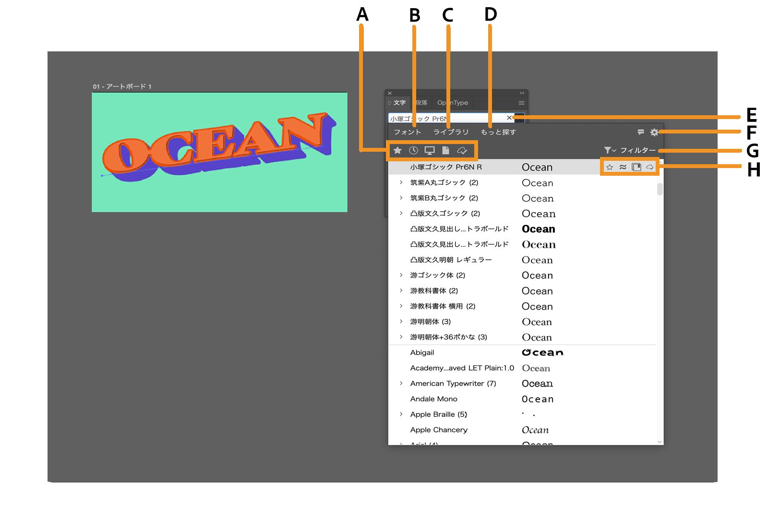Open the フィルター filter dropdown

point(630,150)
